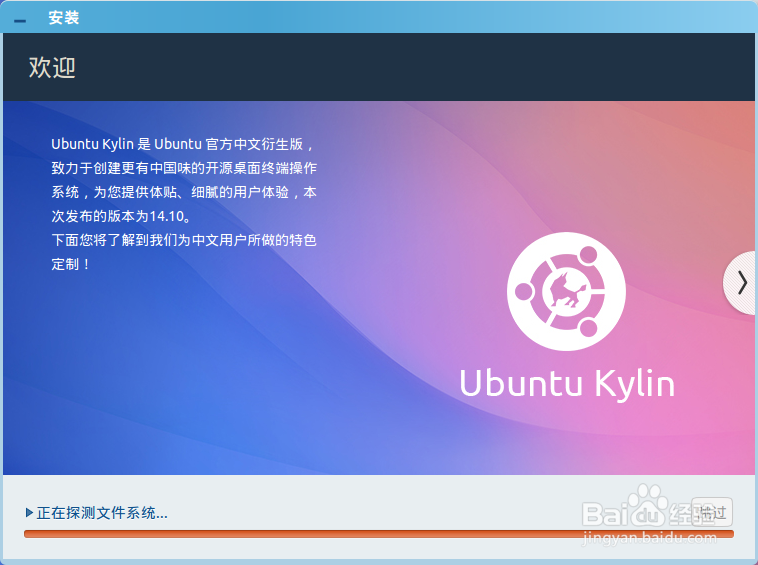758x565 pixels.
Task: Click the line starting with 下面您将了解到
Action: 184,240
